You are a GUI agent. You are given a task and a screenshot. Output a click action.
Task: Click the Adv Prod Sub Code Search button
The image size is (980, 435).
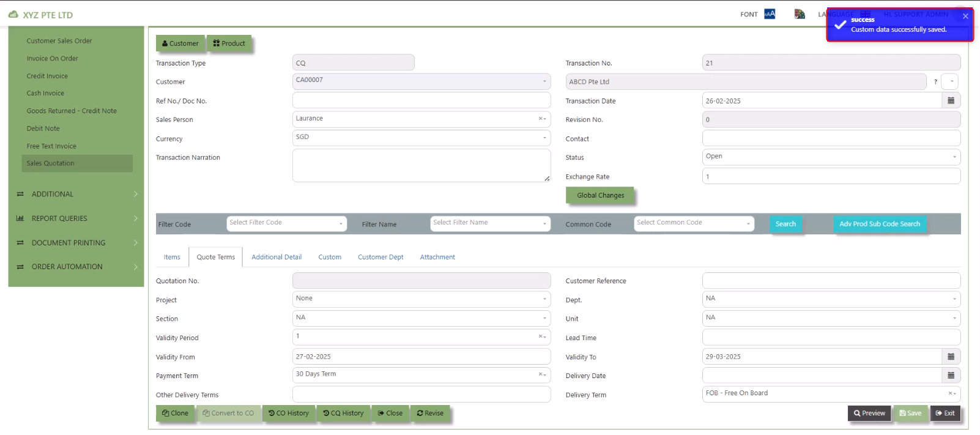pyautogui.click(x=879, y=224)
